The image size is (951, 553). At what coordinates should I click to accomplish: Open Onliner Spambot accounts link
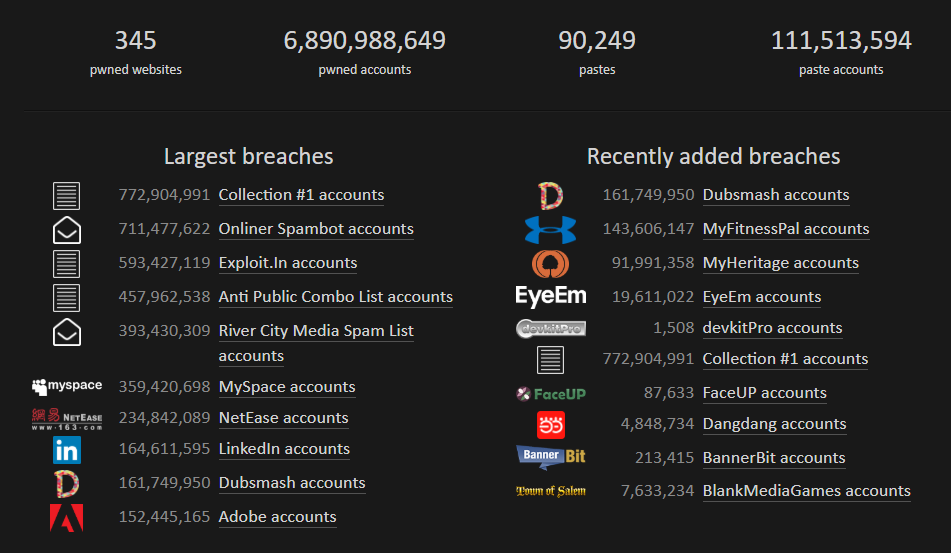pos(316,229)
